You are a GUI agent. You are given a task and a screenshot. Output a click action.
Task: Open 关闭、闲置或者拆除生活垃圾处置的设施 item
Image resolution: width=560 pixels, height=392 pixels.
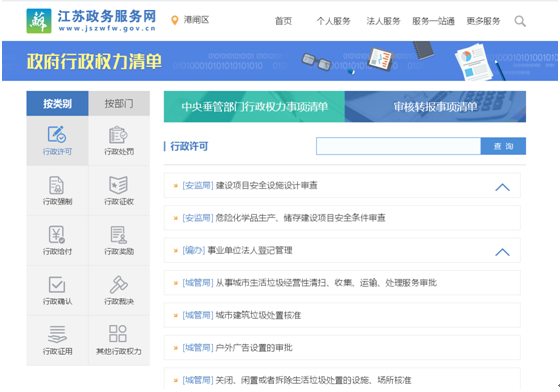pyautogui.click(x=313, y=380)
